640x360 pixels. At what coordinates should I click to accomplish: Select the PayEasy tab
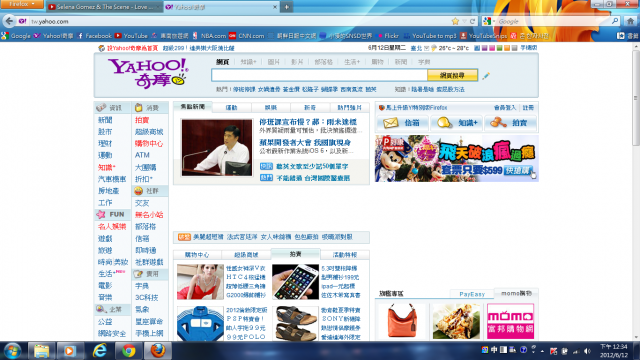point(472,294)
